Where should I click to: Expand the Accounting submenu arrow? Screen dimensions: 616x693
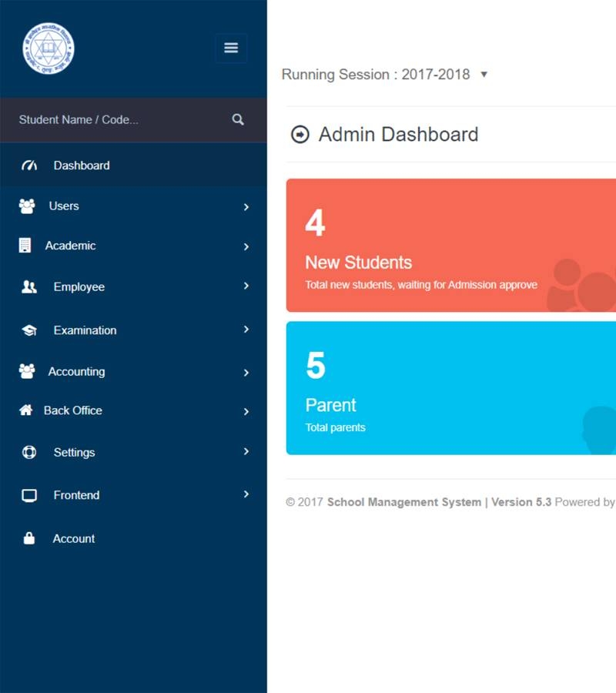click(x=246, y=373)
